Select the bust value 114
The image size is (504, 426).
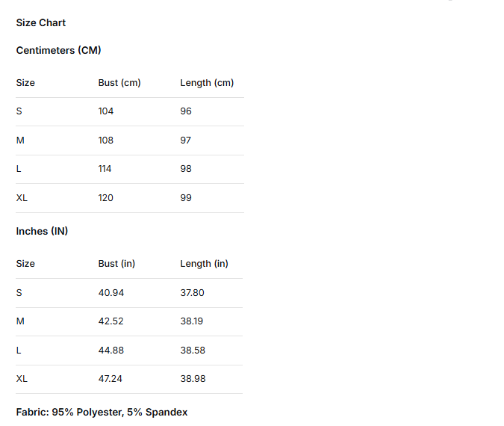point(105,169)
